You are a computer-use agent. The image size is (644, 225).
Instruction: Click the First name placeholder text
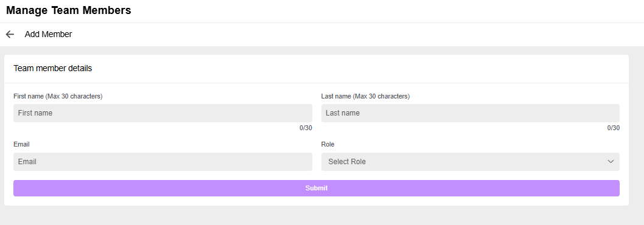(35, 113)
